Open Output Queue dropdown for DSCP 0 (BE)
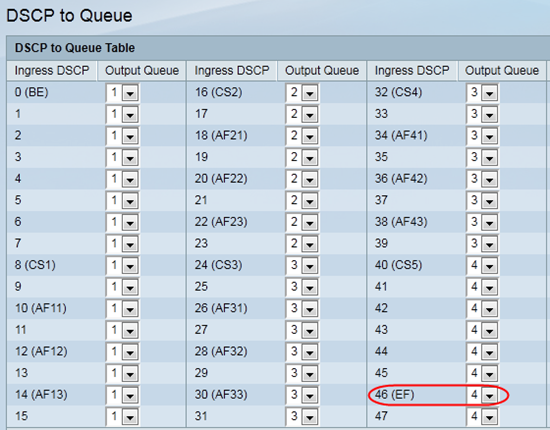This screenshot has width=550, height=430. [x=122, y=93]
